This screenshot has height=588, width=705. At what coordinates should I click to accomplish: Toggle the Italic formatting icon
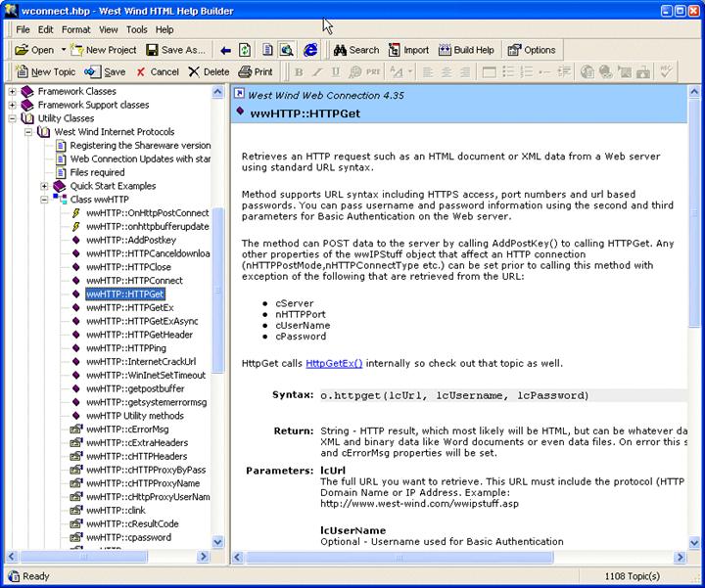[x=317, y=71]
